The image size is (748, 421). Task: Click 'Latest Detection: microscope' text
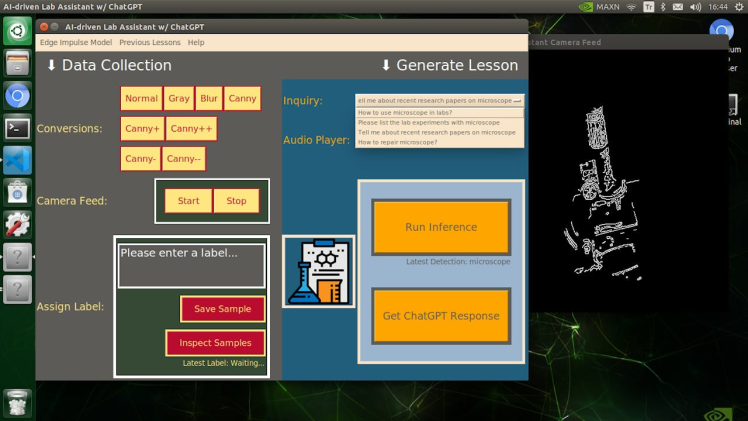click(458, 262)
